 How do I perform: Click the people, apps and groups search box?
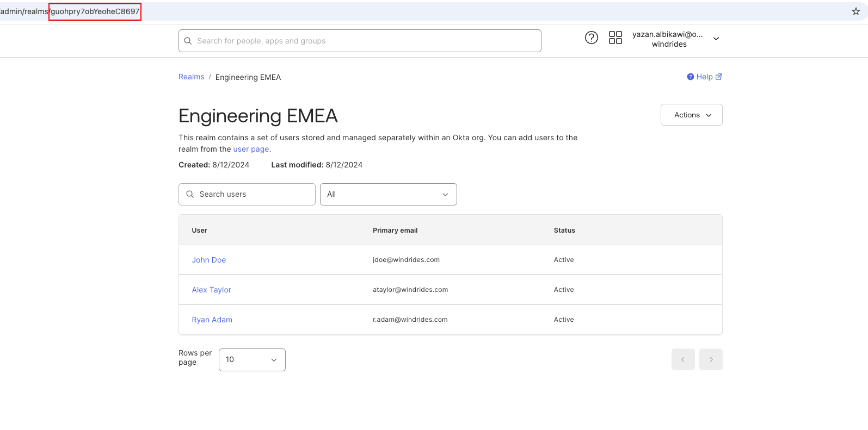click(365, 41)
